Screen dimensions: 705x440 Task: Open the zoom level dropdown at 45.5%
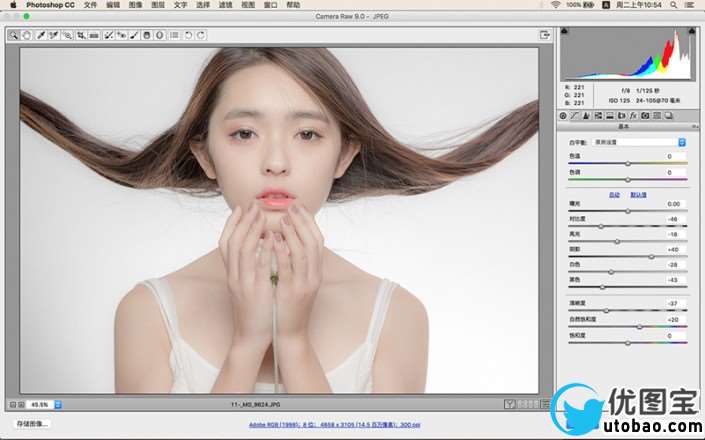point(57,404)
